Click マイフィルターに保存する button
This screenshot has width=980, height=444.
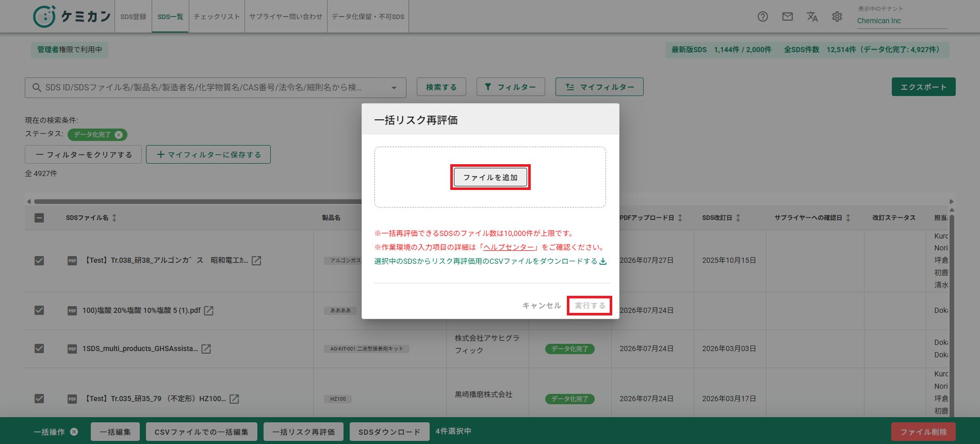click(x=208, y=154)
